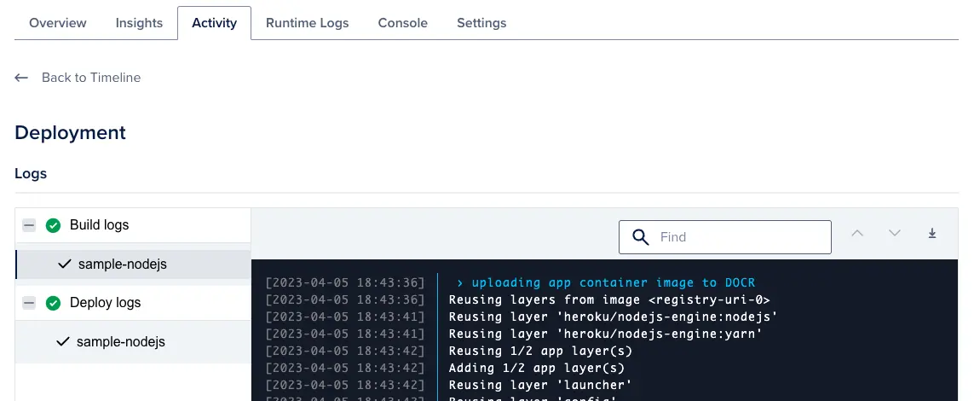This screenshot has height=401, width=980.
Task: Click the Deploy logs label
Action: [x=105, y=303]
